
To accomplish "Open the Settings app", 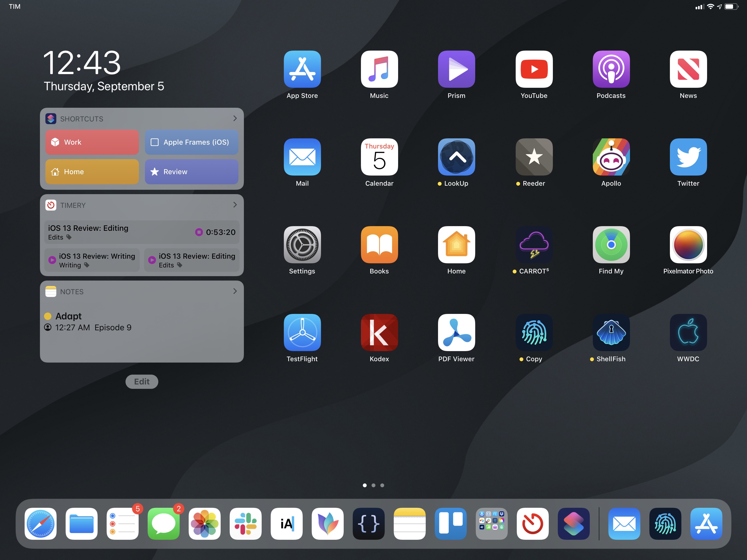I will tap(302, 245).
